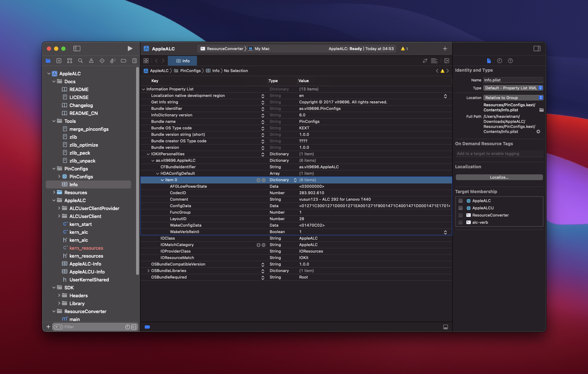Show the File inspector

(489, 61)
